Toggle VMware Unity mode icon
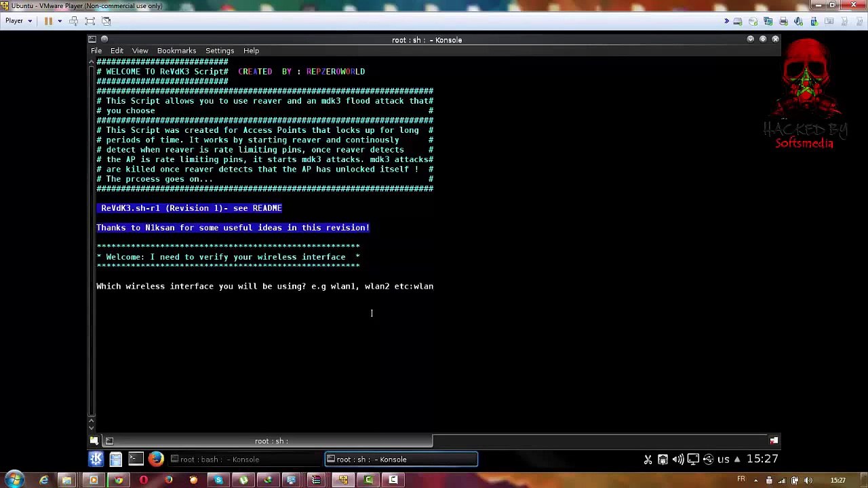Image resolution: width=868 pixels, height=488 pixels. click(106, 21)
